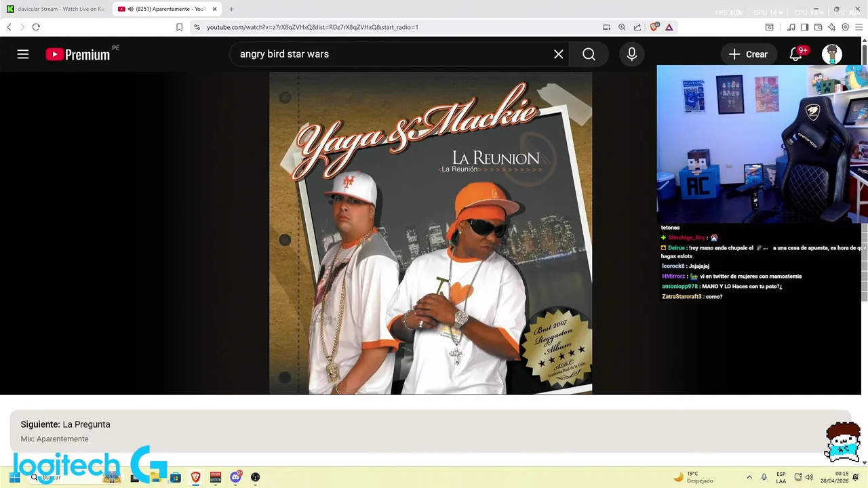
Task: Open weather widget 19°C Despejado
Action: (693, 477)
